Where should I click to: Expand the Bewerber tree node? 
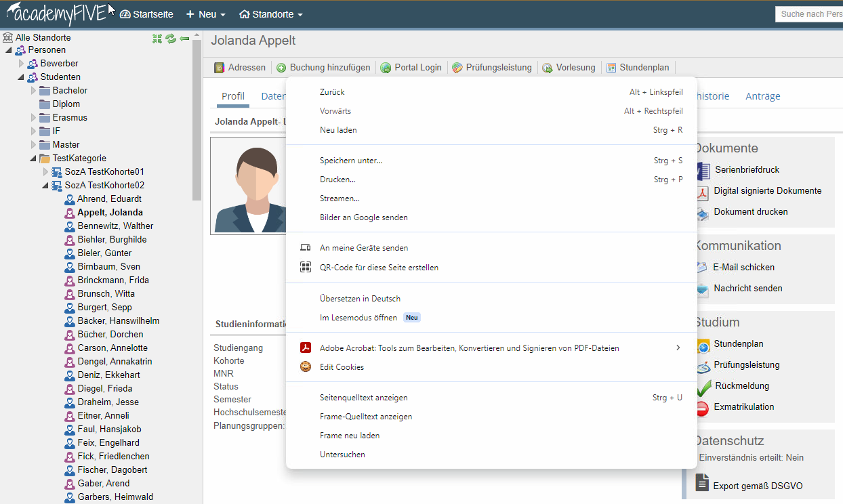click(22, 64)
